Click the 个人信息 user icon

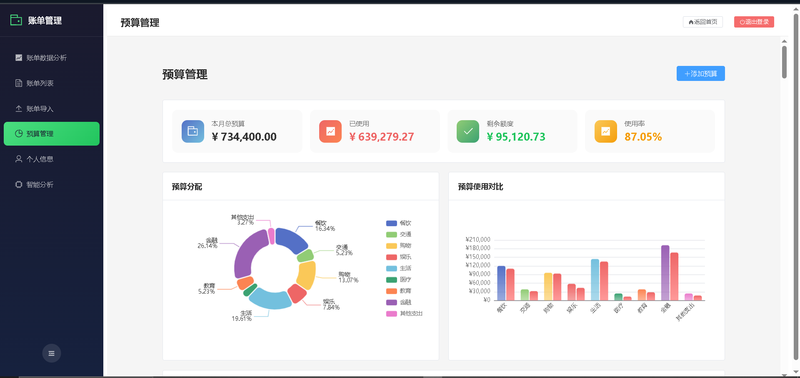pyautogui.click(x=19, y=159)
